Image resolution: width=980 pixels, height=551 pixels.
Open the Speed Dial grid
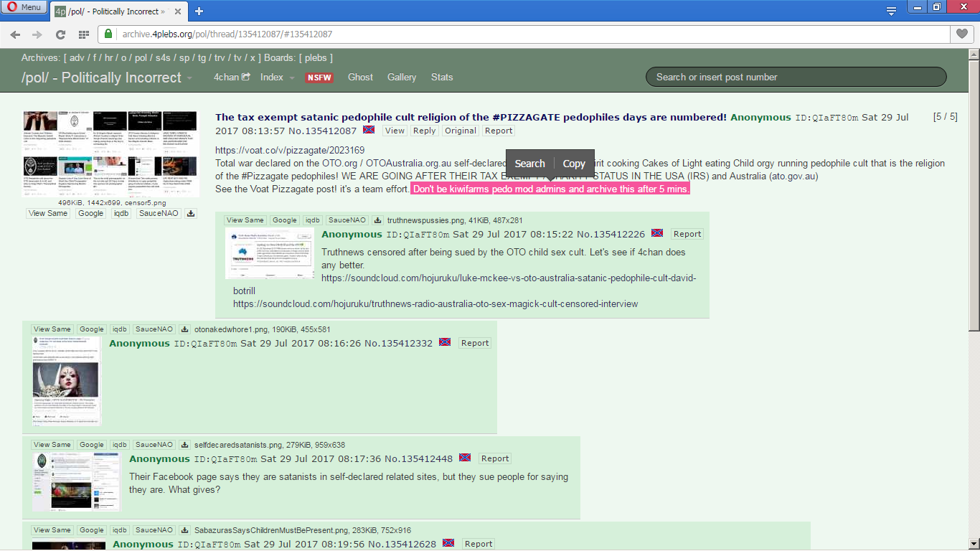coord(84,34)
